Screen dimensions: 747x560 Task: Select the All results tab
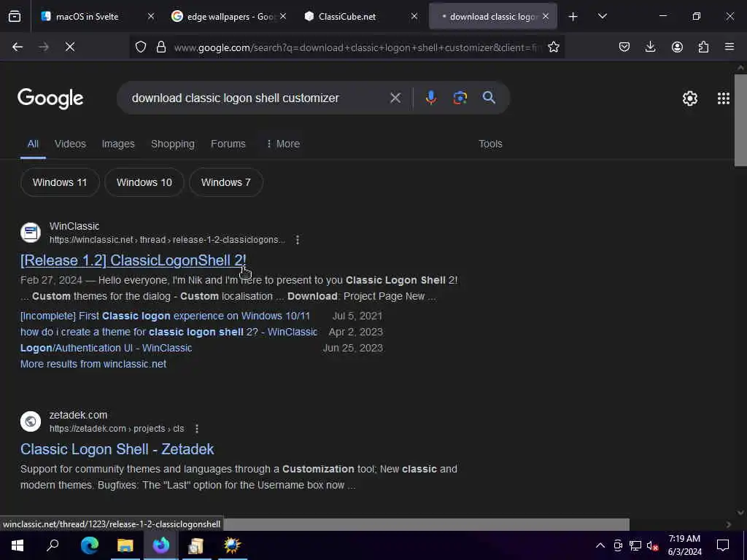coord(33,144)
